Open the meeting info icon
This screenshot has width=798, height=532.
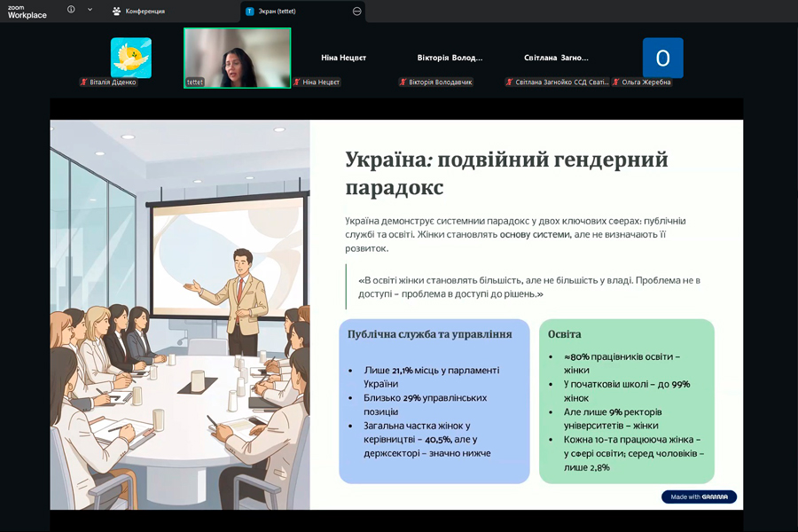pos(71,9)
